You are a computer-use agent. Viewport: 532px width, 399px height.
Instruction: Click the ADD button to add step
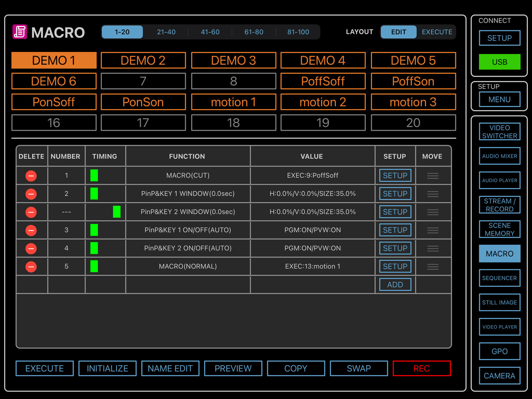395,285
